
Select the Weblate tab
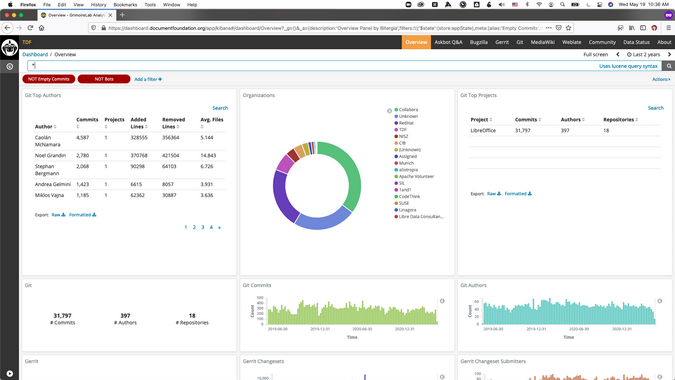coord(571,42)
